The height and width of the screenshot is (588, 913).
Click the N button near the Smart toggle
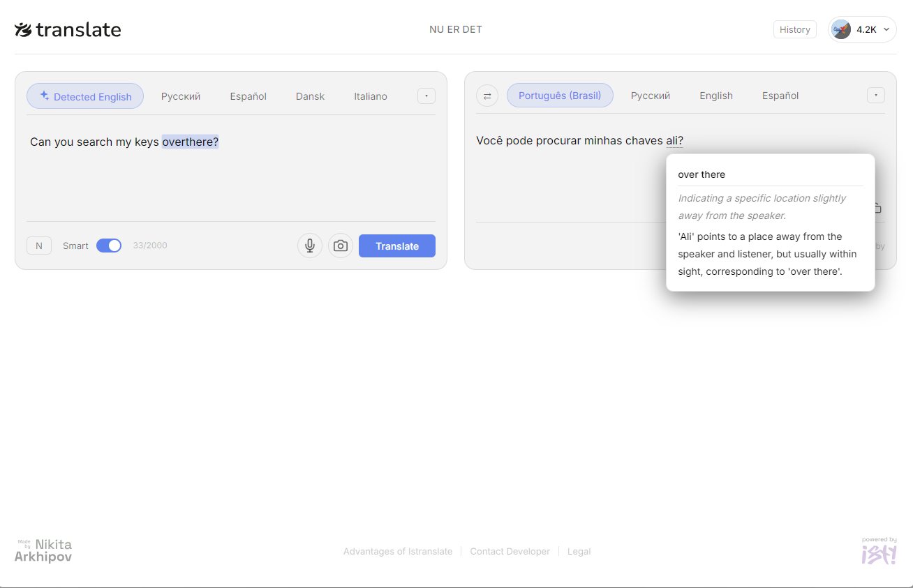(x=39, y=246)
